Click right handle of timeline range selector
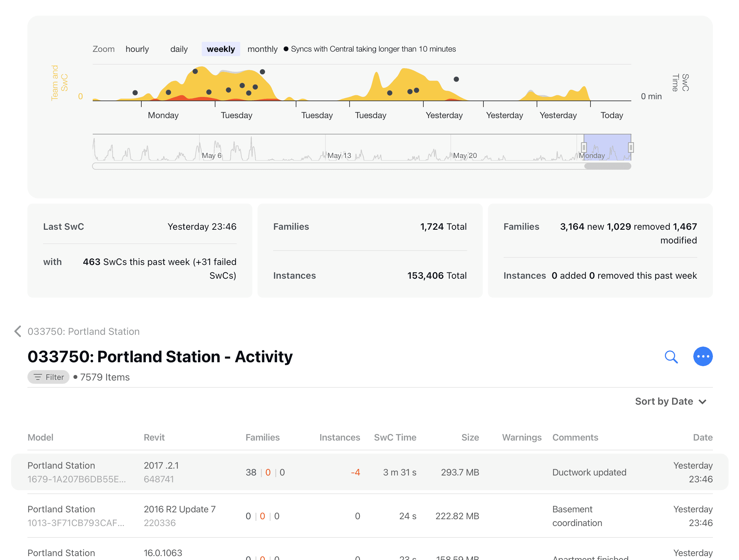Image resolution: width=739 pixels, height=560 pixels. pos(630,147)
